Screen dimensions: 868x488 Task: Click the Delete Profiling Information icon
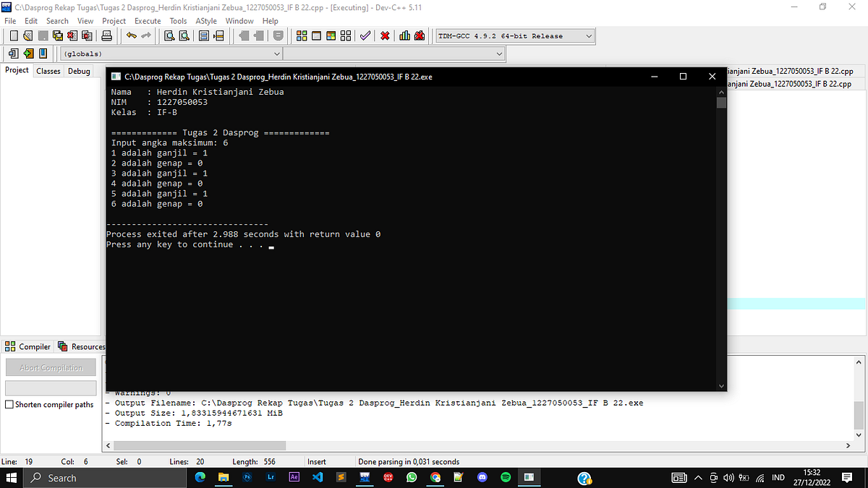click(419, 35)
